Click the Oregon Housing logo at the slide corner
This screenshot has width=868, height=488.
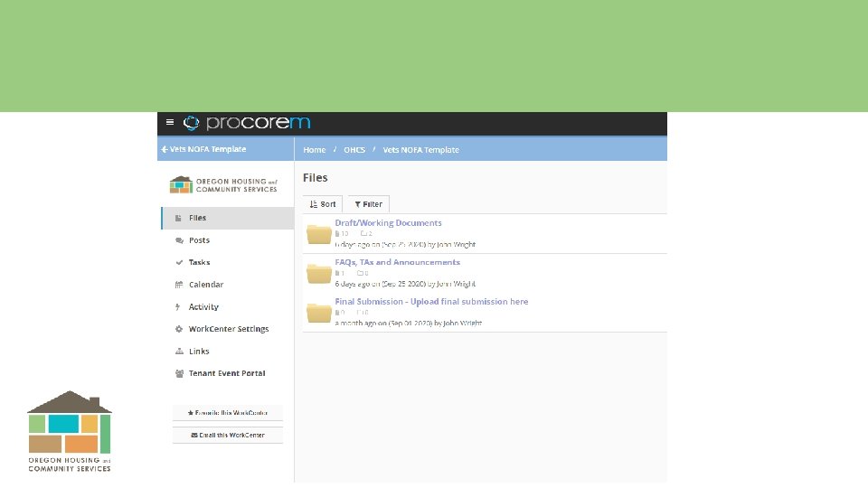pyautogui.click(x=70, y=431)
